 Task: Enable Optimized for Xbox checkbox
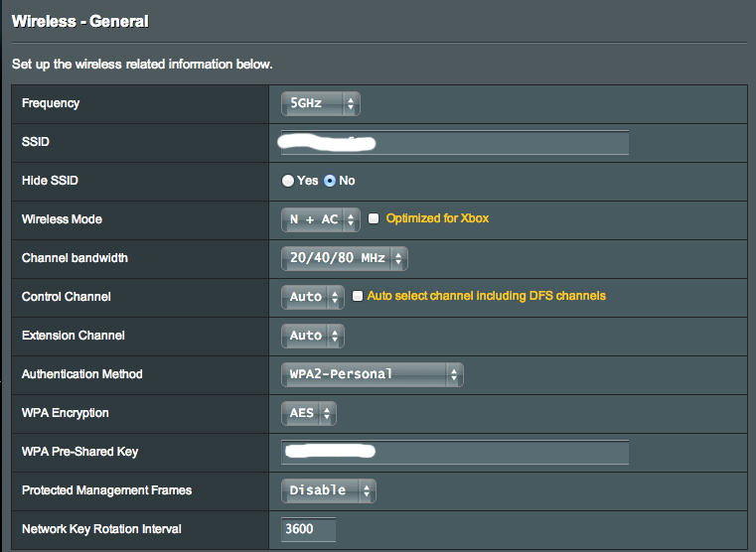coord(375,218)
